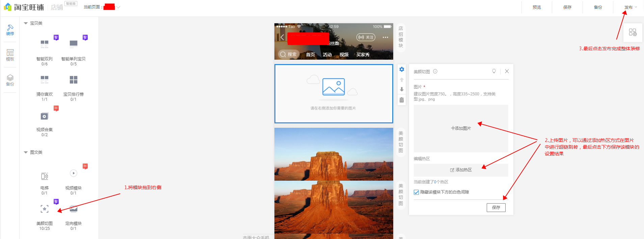Click the 搜索 box in phone preview
Viewport: 644px width, 239px height.
pyautogui.click(x=289, y=54)
